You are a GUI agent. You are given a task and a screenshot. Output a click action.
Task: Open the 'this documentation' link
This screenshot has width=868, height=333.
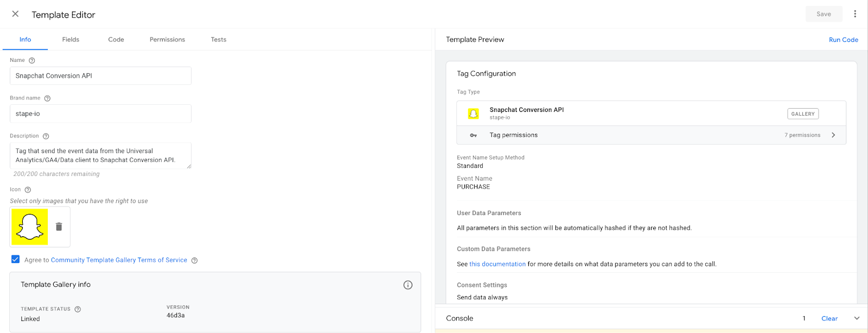(497, 264)
